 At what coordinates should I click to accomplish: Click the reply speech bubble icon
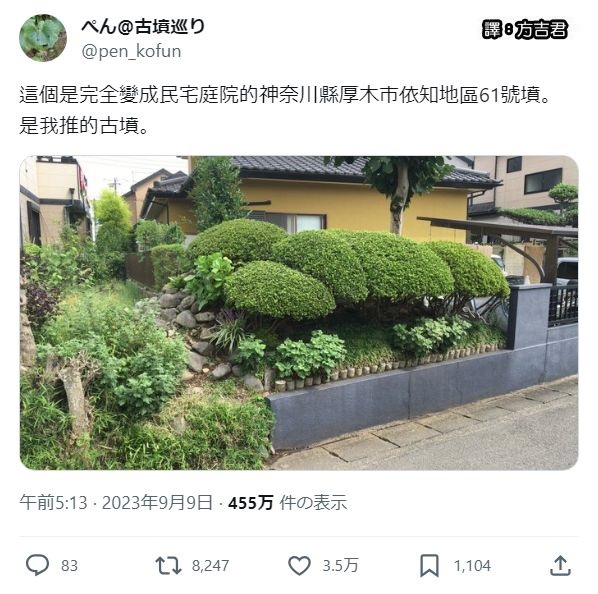(37, 565)
